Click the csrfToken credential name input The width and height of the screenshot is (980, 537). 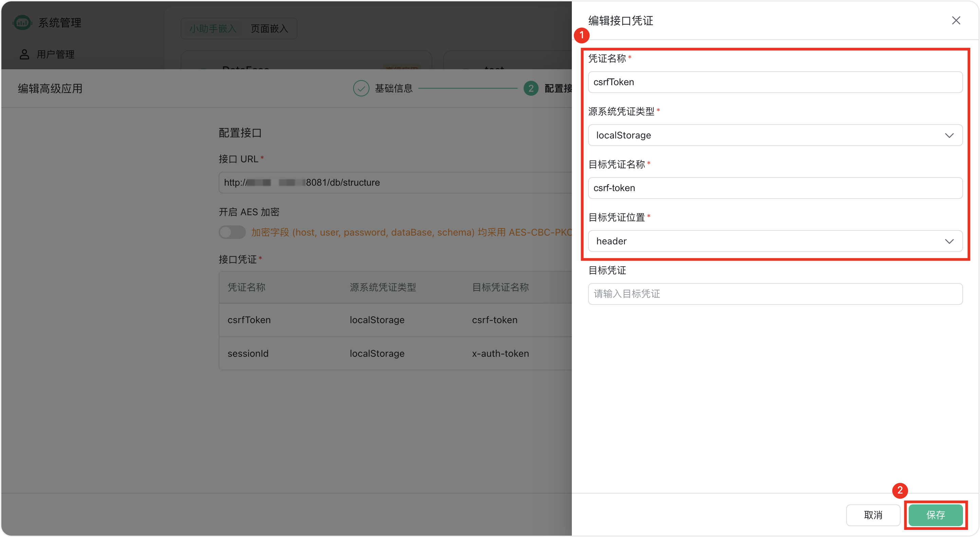(x=775, y=82)
